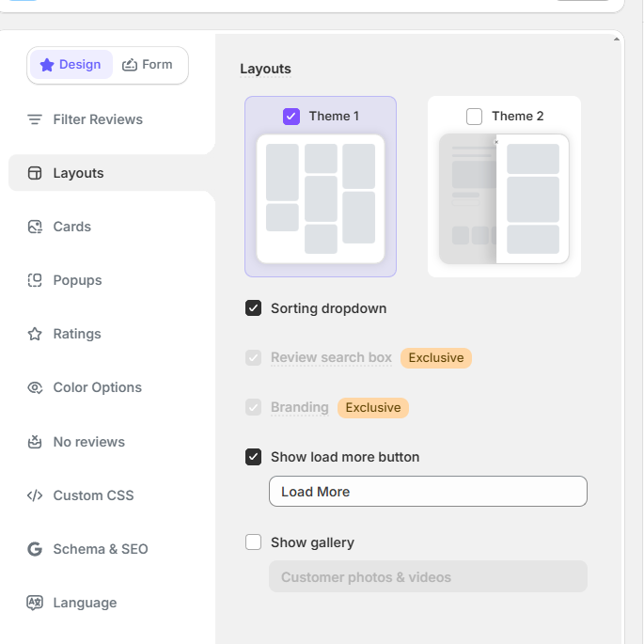
Task: Click the Cards icon in sidebar
Action: (x=35, y=227)
